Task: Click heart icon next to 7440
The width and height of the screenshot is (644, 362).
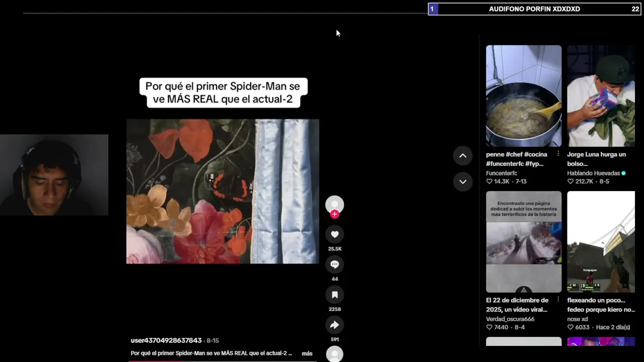Action: click(x=489, y=327)
